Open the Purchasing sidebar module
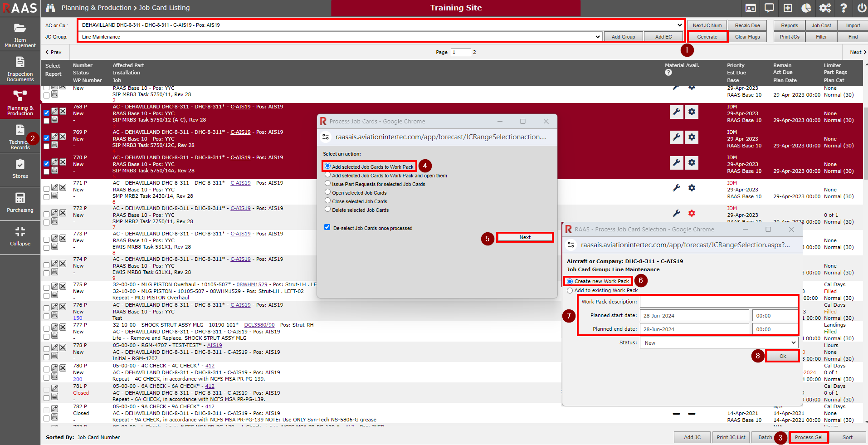 [x=20, y=203]
